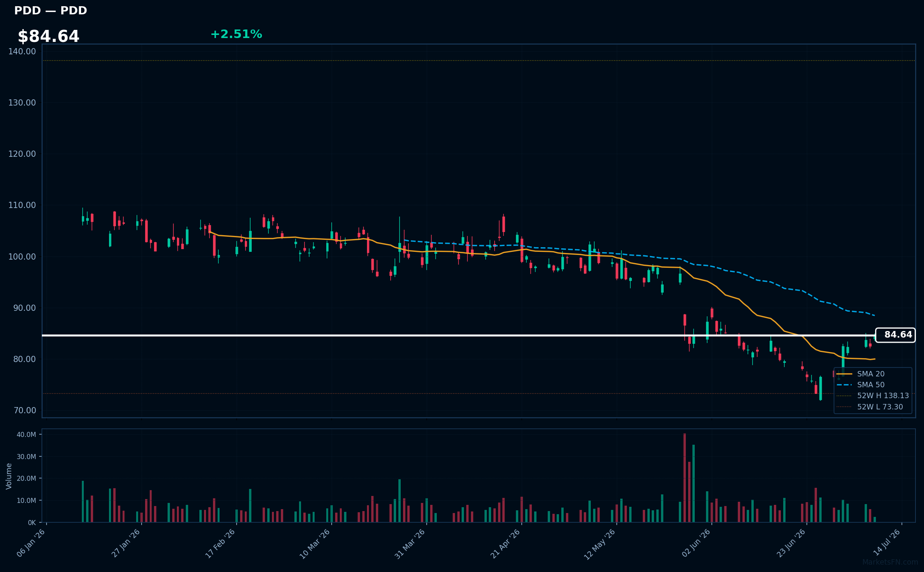
Task: Click the 10 Mar '26 date label
Action: coord(315,543)
